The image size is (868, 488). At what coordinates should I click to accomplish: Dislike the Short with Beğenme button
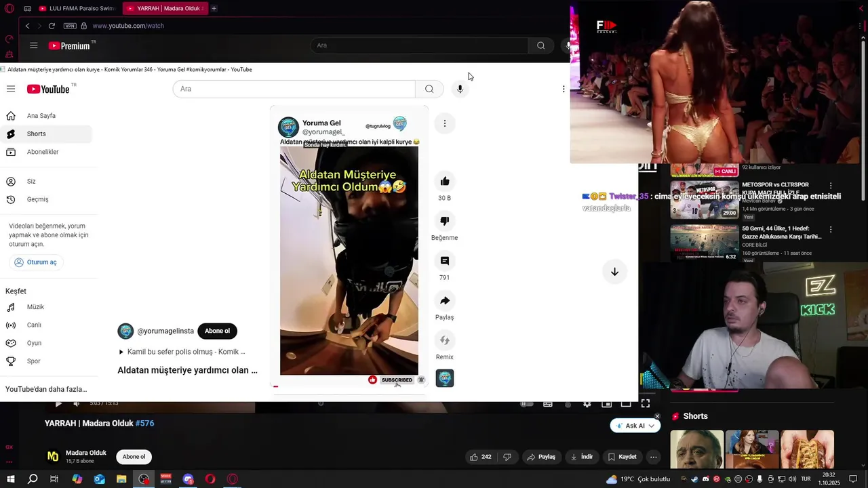coord(445,221)
